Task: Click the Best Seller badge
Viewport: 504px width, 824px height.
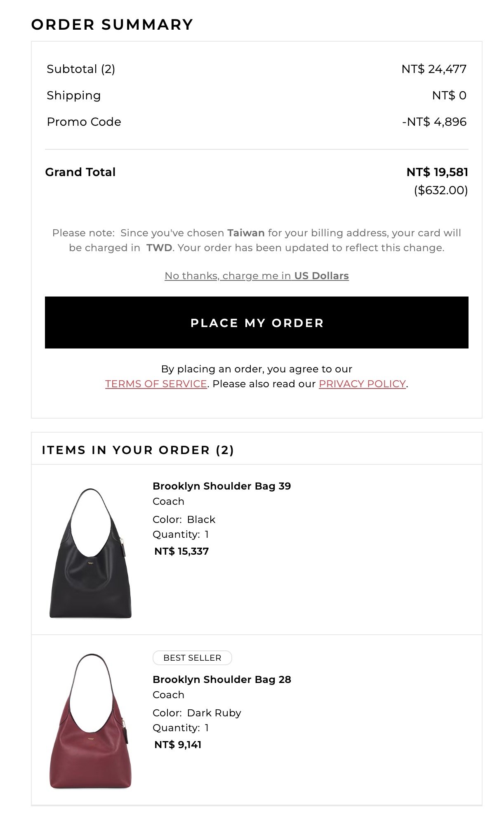Action: pos(192,658)
